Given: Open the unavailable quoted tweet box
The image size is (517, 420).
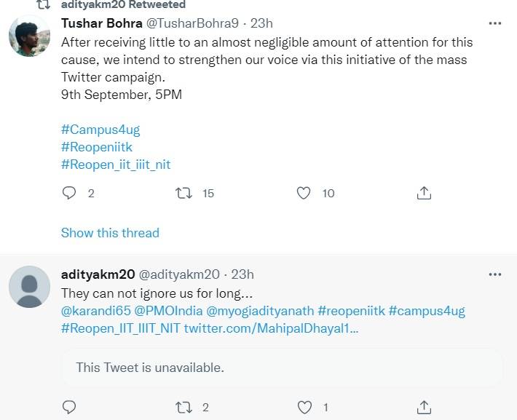Looking at the screenshot, I should coord(282,368).
